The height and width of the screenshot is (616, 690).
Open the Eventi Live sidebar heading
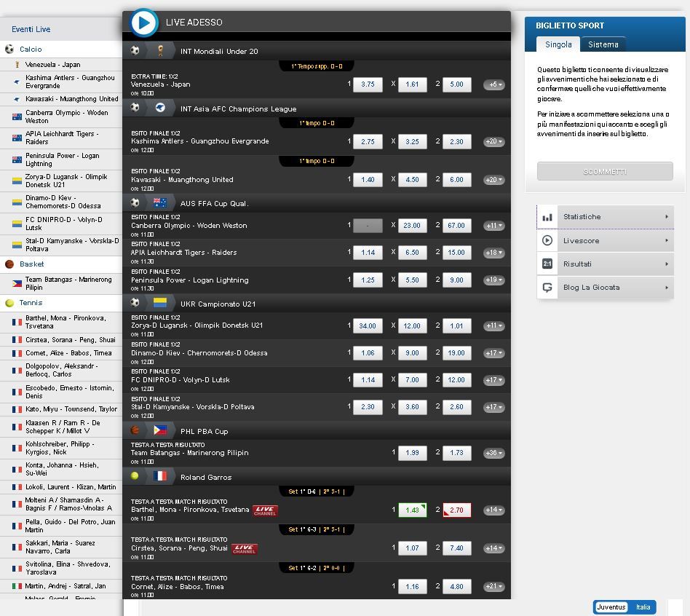31,30
